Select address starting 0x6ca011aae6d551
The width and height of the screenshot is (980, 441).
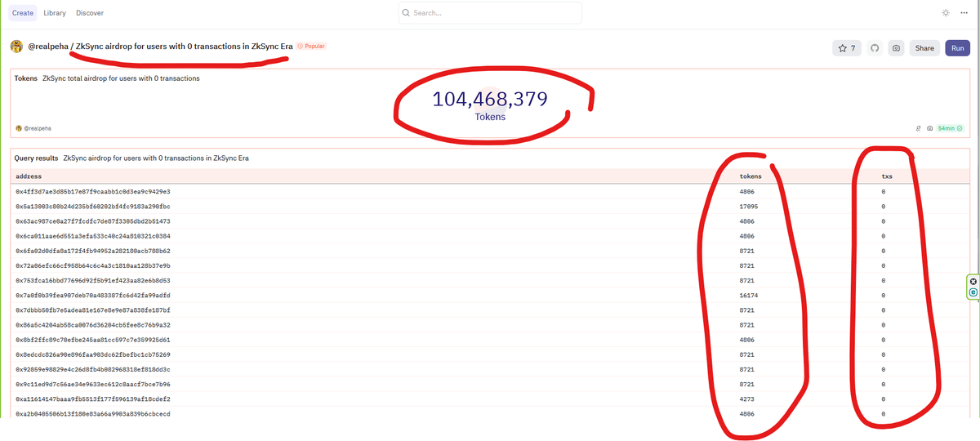tap(93, 236)
